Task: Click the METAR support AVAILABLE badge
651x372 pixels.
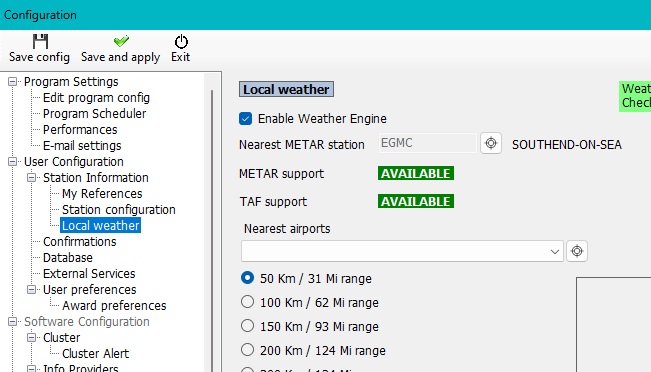Action: 416,174
